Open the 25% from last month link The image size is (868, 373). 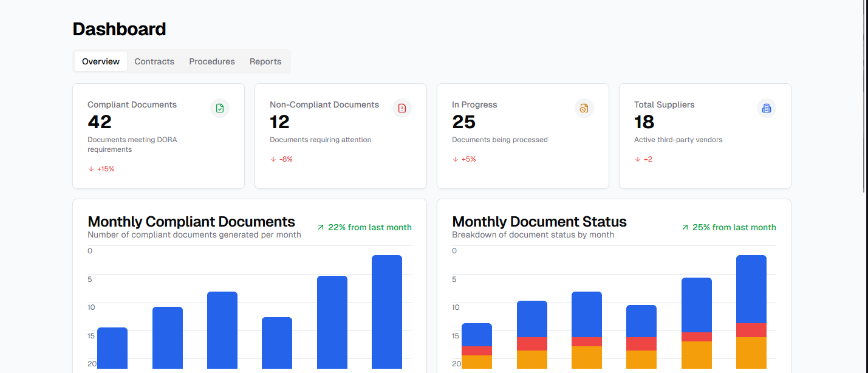click(734, 227)
